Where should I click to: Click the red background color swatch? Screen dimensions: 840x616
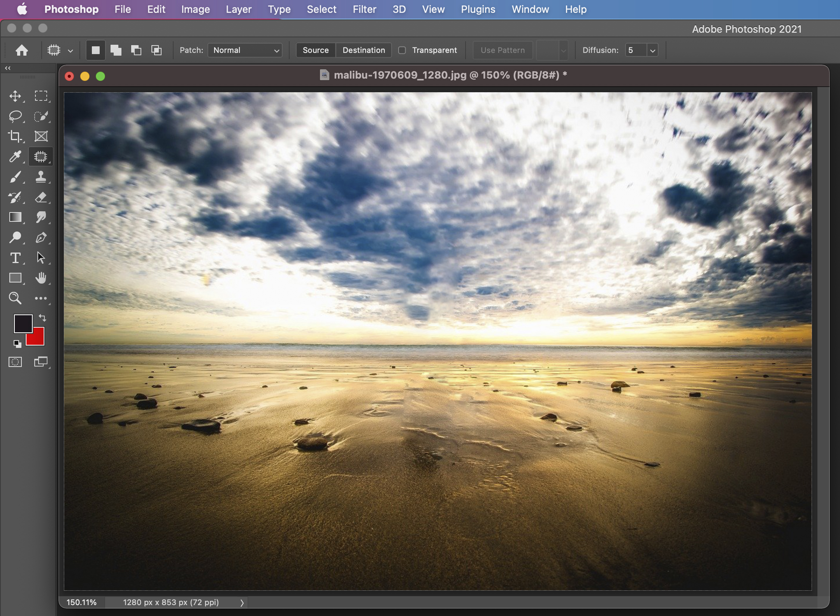click(x=39, y=339)
